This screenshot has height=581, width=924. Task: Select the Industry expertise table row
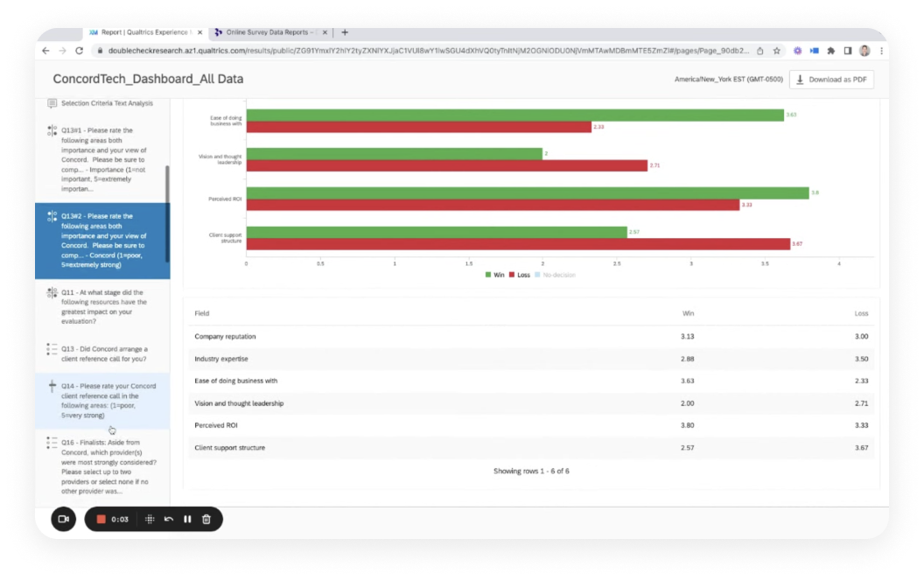point(531,359)
